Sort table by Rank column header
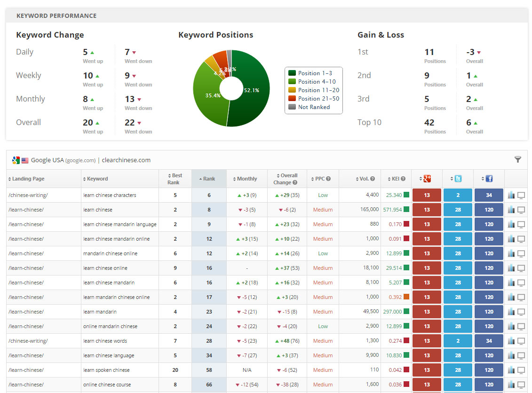The width and height of the screenshot is (532, 393). tap(209, 179)
